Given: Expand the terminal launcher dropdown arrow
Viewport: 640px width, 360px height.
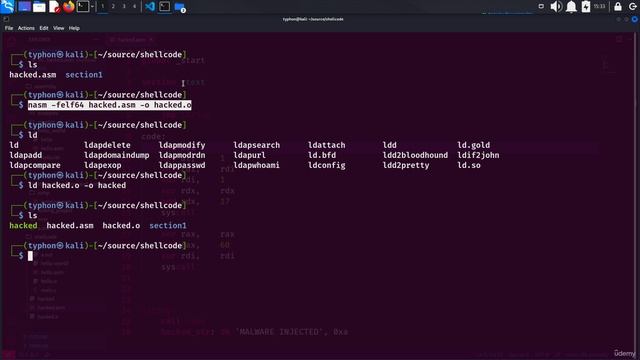Looking at the screenshot, I should (92, 7).
